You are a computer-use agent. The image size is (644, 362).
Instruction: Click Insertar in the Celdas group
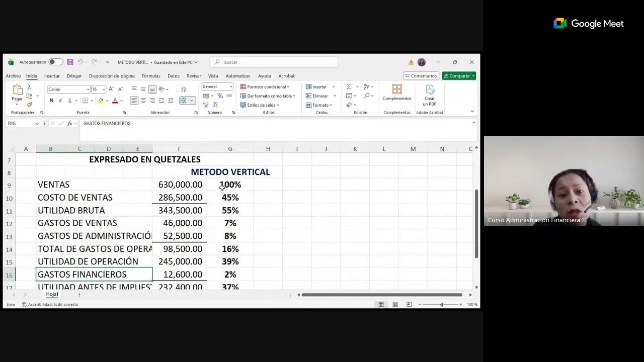point(317,87)
